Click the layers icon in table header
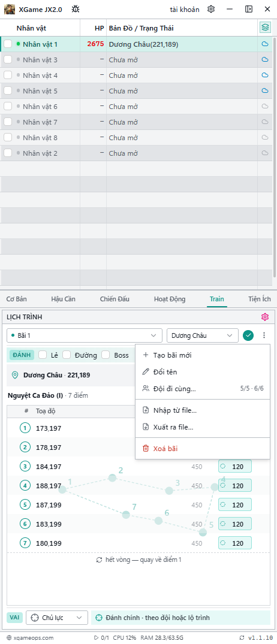Viewport: 277px width, 644px height. 266,28
